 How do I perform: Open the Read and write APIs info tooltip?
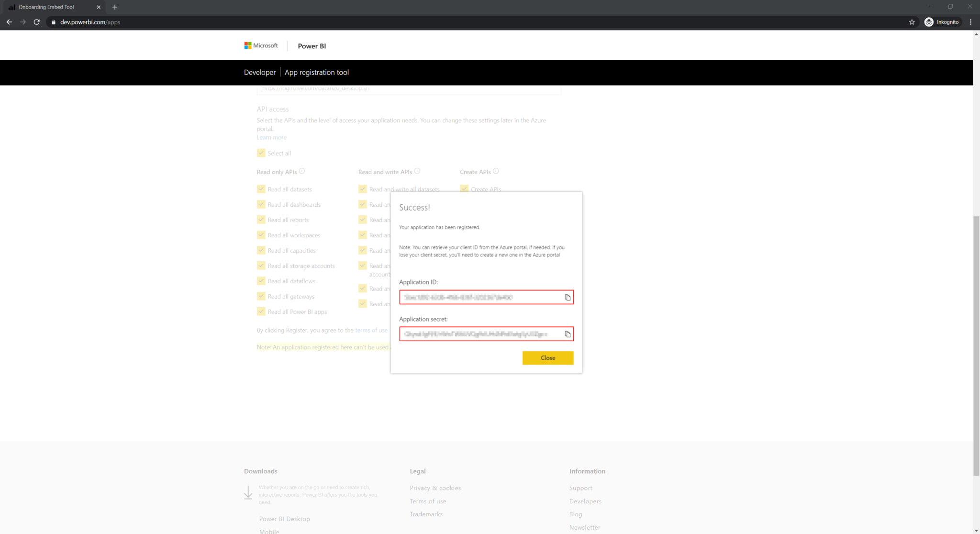pos(417,171)
